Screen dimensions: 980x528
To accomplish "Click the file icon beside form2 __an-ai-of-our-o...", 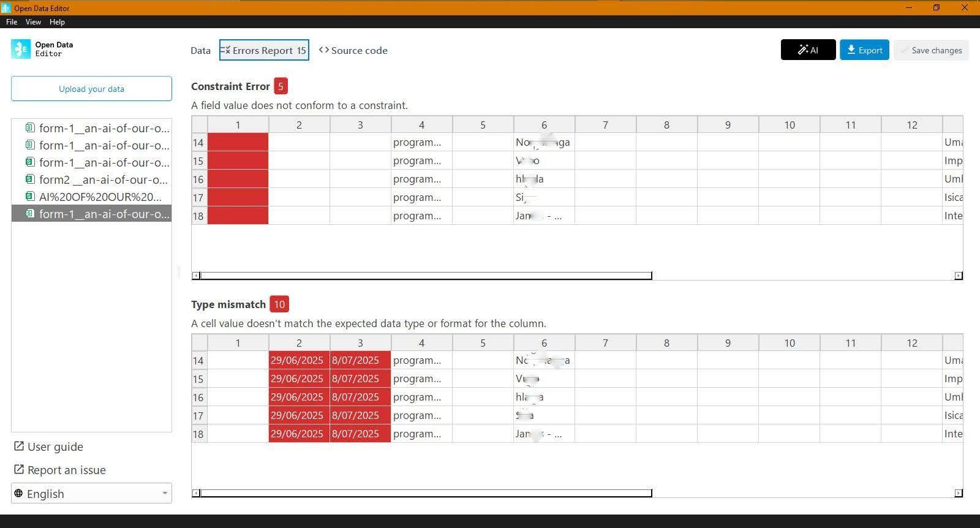I will 29,179.
